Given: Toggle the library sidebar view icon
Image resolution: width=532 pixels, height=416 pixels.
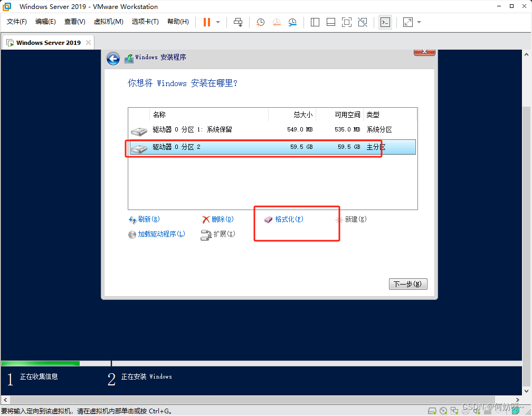Looking at the screenshot, I should click(x=315, y=22).
